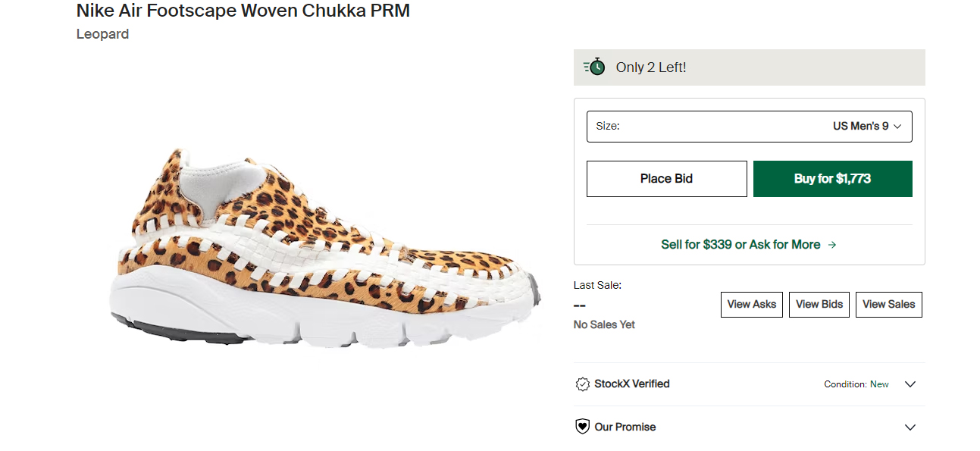Open the View Asks list
The height and width of the screenshot is (451, 980).
click(x=751, y=304)
